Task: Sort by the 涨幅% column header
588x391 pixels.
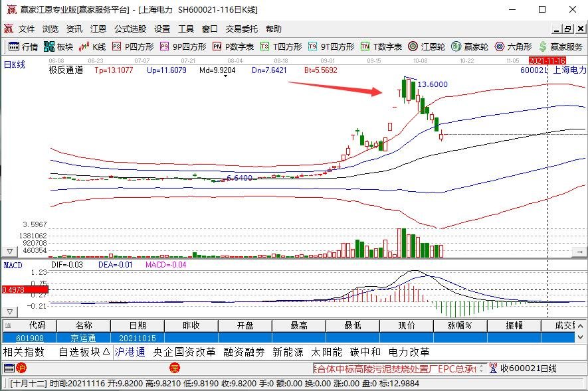Action: 460,325
